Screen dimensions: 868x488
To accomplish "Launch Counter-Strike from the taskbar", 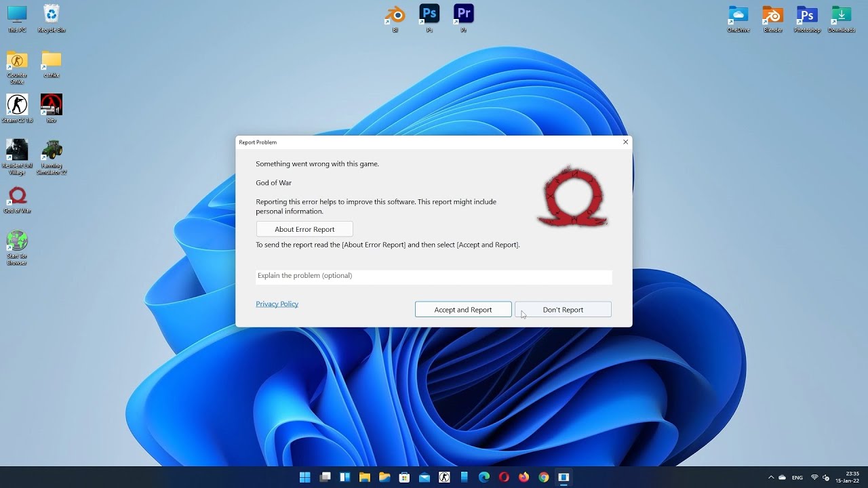I will (x=444, y=477).
